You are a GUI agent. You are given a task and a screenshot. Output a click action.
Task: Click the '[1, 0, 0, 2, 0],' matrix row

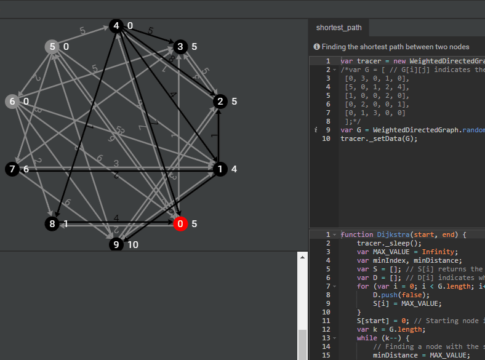pyautogui.click(x=377, y=96)
